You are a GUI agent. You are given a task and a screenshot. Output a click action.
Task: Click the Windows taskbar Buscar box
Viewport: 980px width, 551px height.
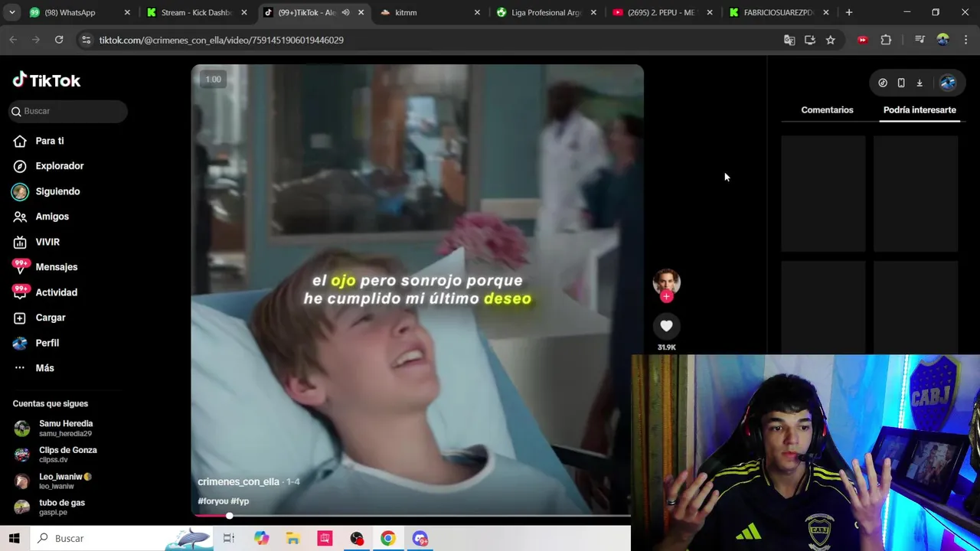[121, 538]
